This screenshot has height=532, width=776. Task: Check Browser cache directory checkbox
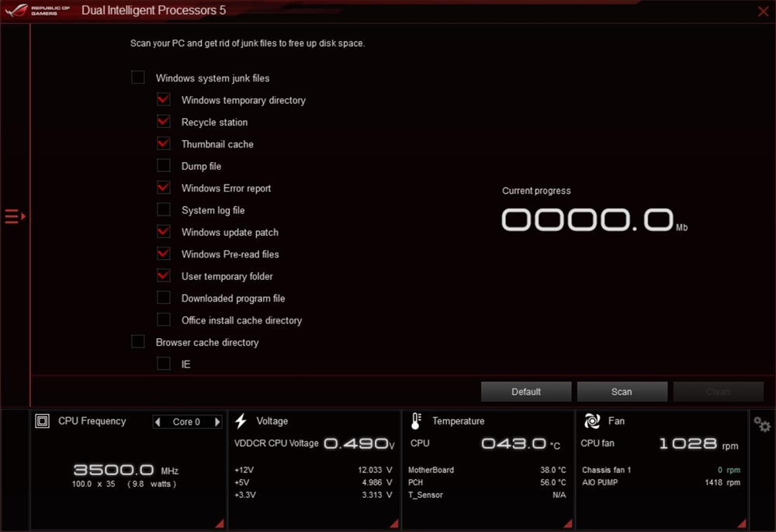[x=138, y=342]
